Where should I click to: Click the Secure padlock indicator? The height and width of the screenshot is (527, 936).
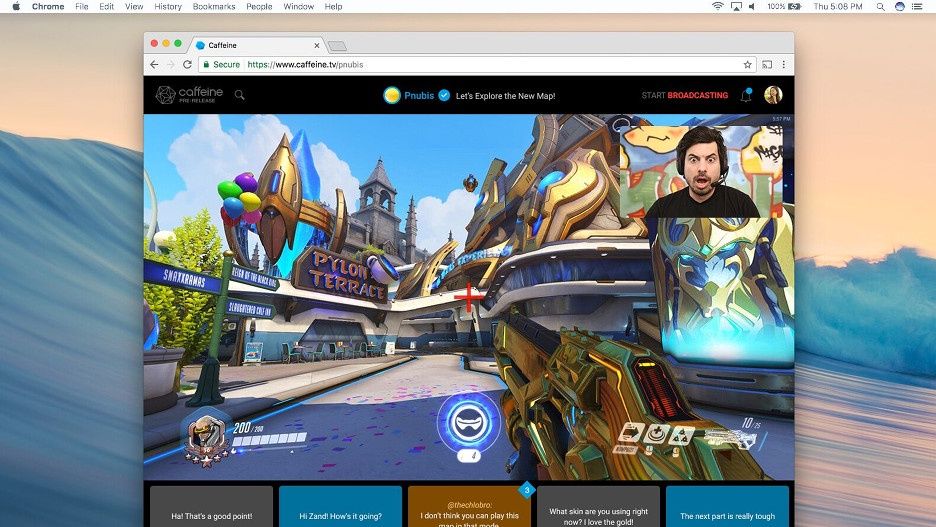pyautogui.click(x=221, y=64)
